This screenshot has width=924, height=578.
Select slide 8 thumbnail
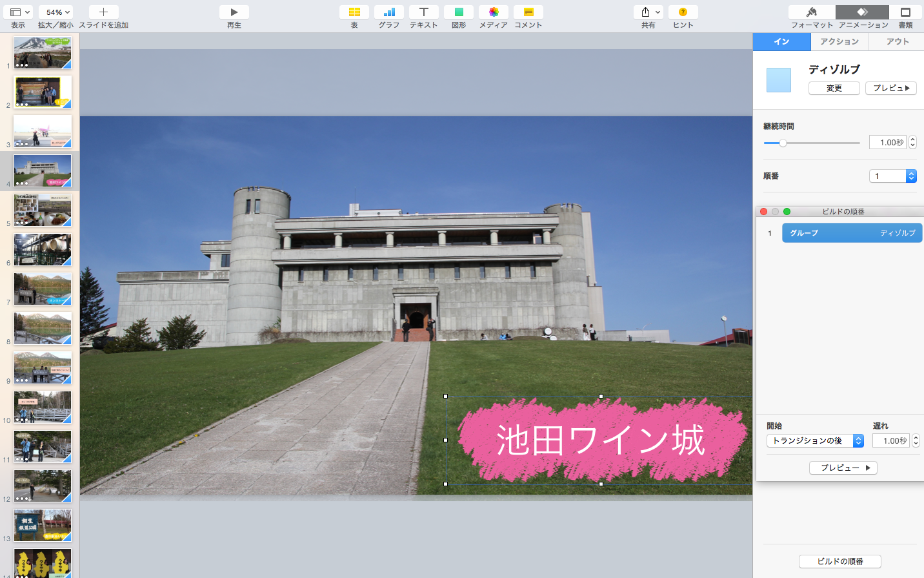pos(43,329)
